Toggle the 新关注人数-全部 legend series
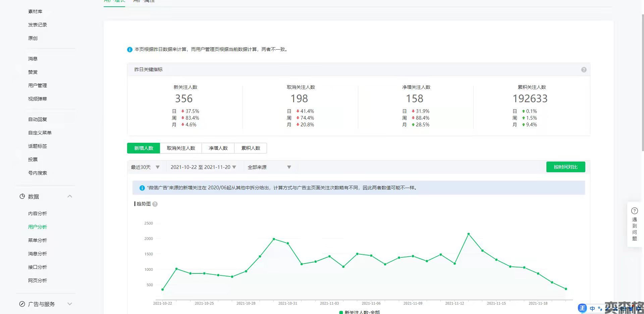Screen dimensions: 644x314 359,312
